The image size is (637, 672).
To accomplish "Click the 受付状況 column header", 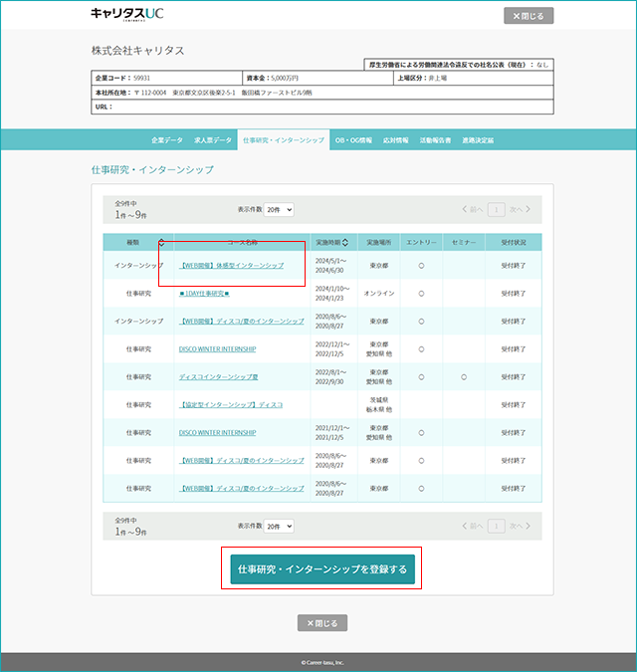I will tap(514, 243).
